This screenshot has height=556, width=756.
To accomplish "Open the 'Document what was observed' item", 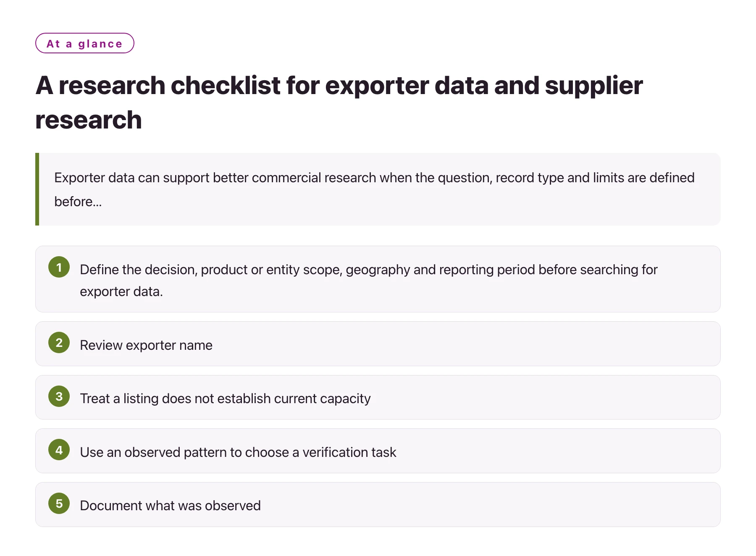I will [x=378, y=505].
